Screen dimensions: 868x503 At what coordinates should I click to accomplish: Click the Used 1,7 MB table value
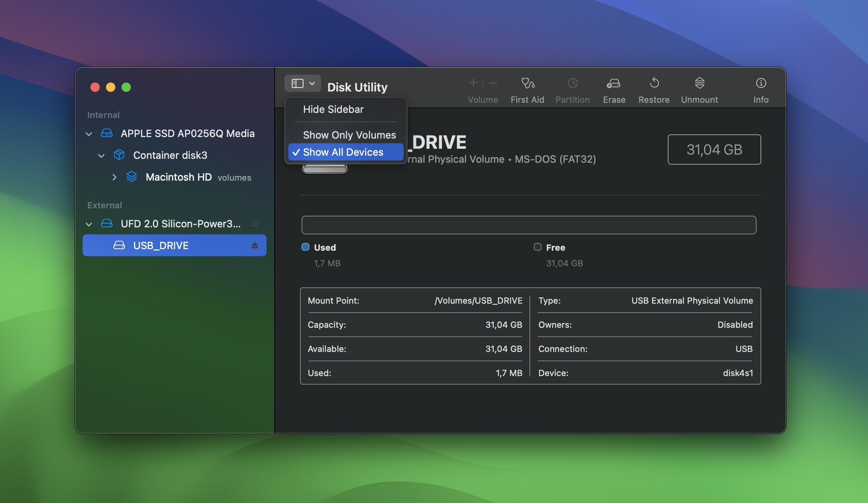click(x=509, y=373)
